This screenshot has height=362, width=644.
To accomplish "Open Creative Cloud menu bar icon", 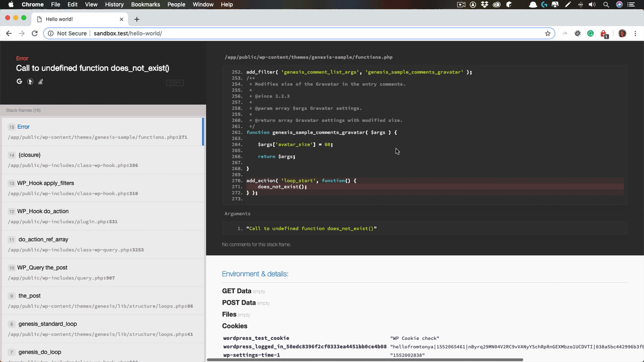I will point(497,5).
